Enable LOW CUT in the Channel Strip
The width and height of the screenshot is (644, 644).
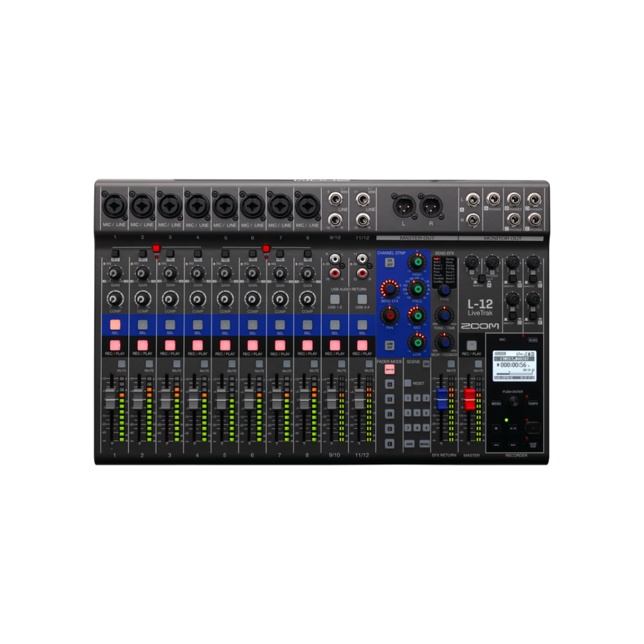pos(389,345)
